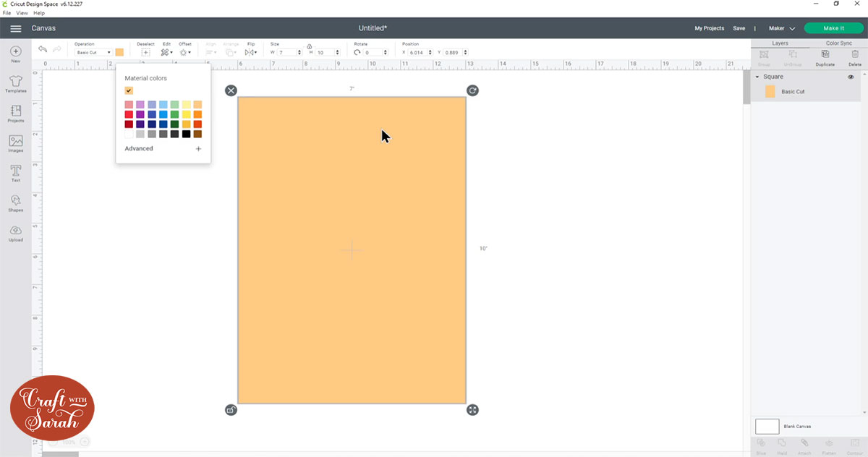This screenshot has width=868, height=457.
Task: Open the Upload panel
Action: 15,231
